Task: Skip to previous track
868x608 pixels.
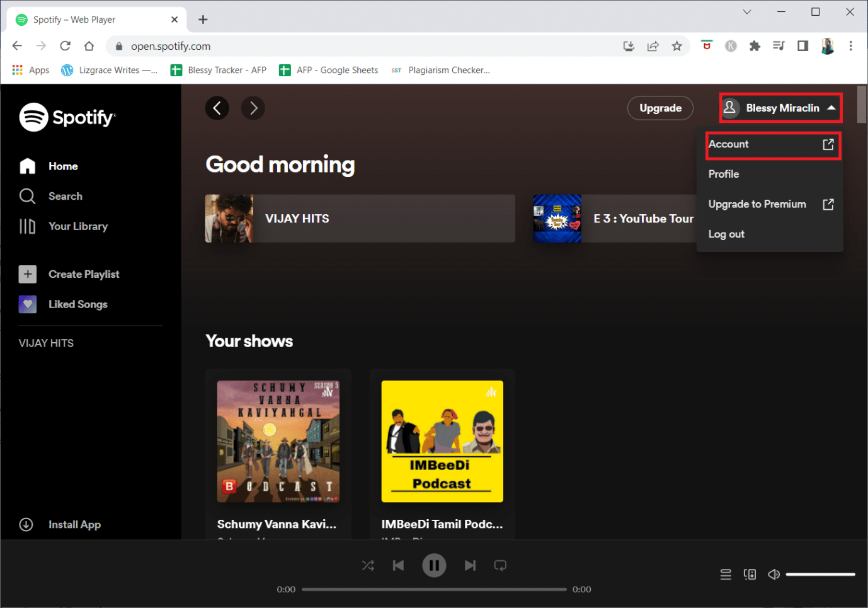Action: click(398, 566)
